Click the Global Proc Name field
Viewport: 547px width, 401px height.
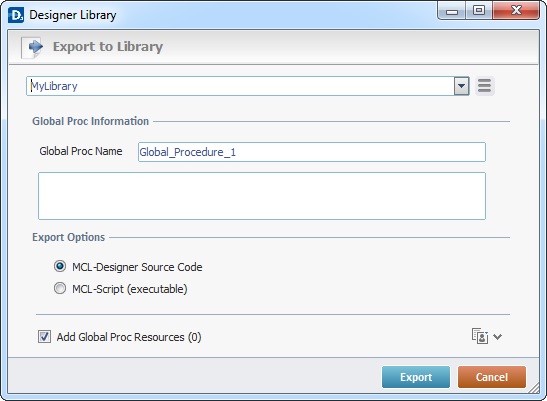(312, 152)
